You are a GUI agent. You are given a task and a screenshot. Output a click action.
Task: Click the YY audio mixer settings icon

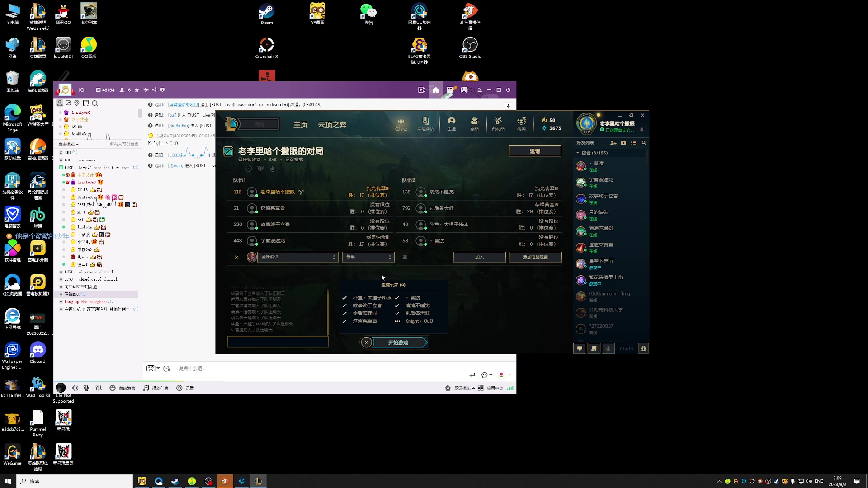tap(99, 388)
